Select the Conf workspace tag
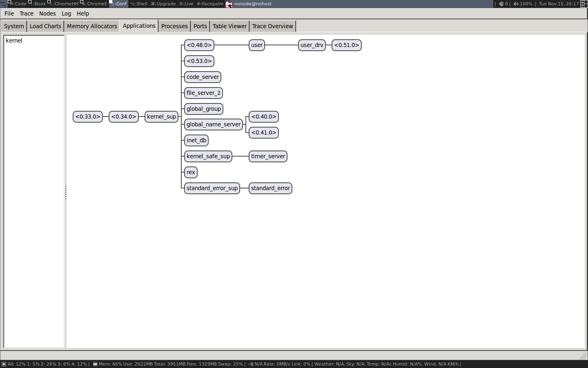The image size is (588, 368). point(119,4)
